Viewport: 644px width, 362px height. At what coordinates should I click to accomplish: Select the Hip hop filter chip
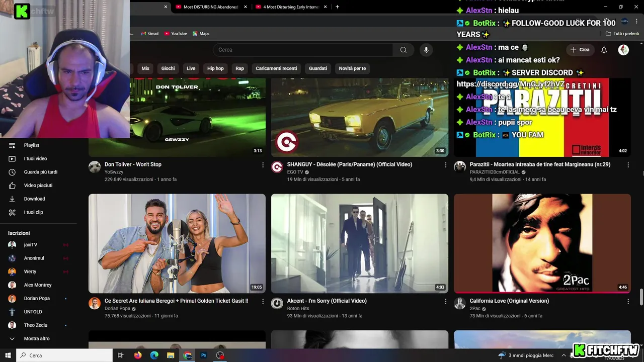[215, 68]
